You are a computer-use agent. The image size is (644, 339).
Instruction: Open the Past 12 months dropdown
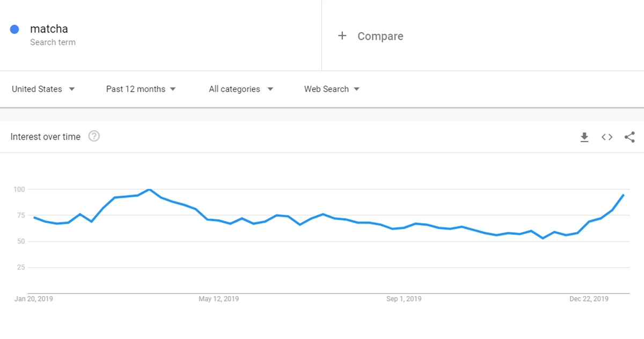point(141,89)
